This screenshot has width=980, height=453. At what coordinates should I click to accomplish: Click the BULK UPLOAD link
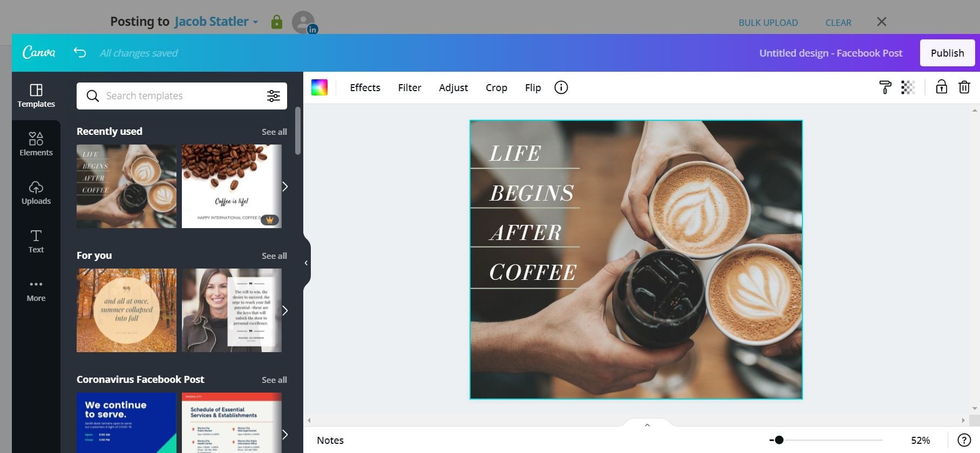point(768,23)
